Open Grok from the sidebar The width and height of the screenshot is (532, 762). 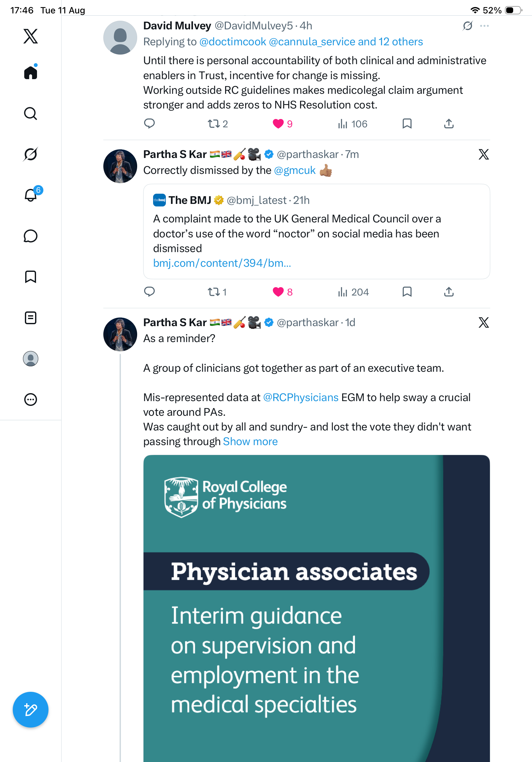pos(31,154)
